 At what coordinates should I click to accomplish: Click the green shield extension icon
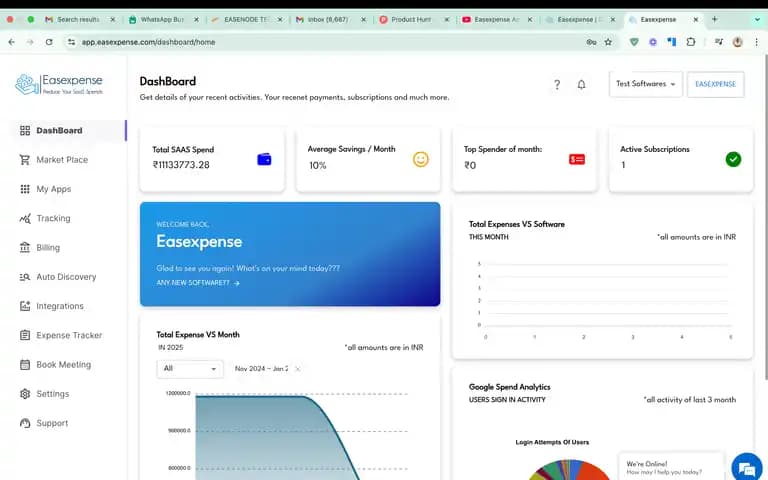click(634, 42)
